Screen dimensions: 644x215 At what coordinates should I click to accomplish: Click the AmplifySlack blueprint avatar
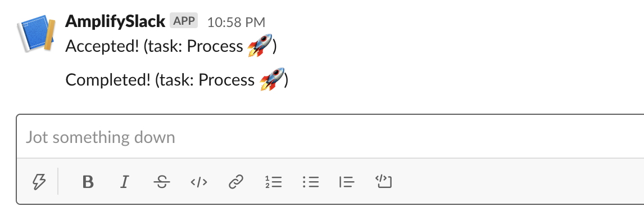[x=36, y=34]
